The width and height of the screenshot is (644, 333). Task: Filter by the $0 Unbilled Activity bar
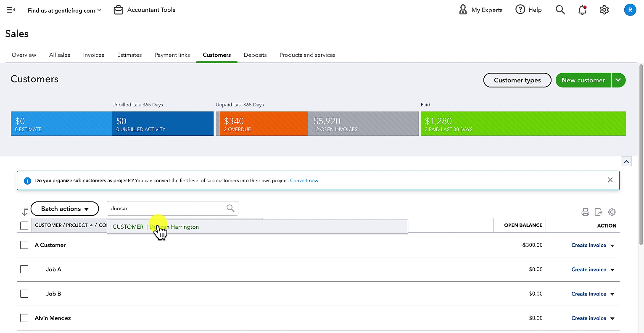(x=163, y=124)
